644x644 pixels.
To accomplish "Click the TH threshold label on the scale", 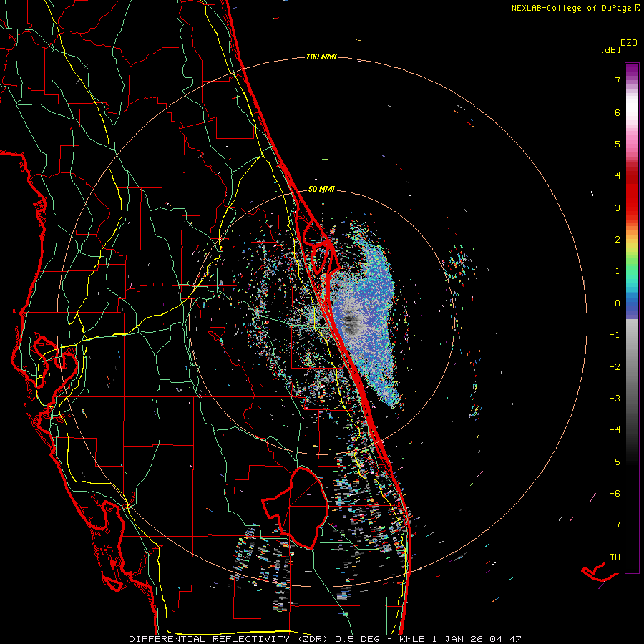I will tap(615, 557).
